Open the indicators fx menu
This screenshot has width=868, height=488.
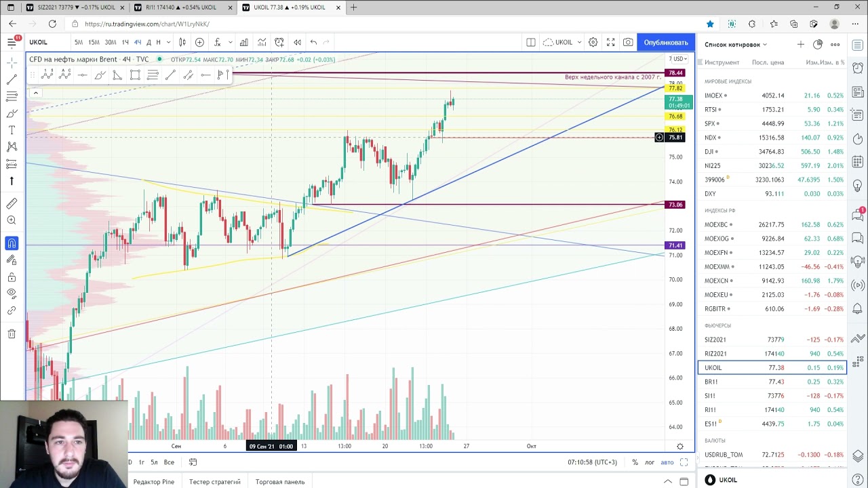tap(217, 42)
